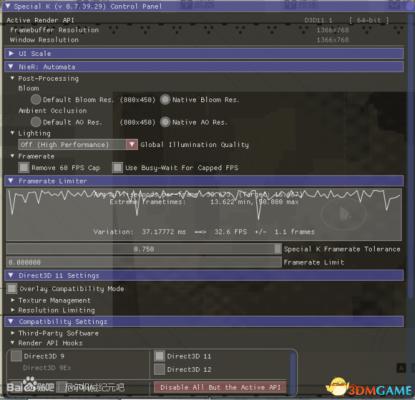Enable Overlay Compatibility Mode checkbox
Viewport: 415px width, 400px height.
[x=12, y=288]
